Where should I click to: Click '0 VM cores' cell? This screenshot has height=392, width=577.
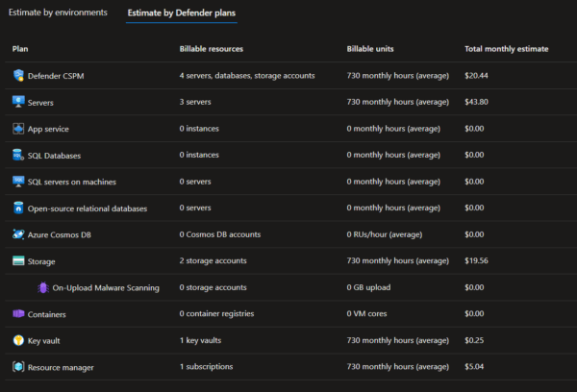pos(367,313)
